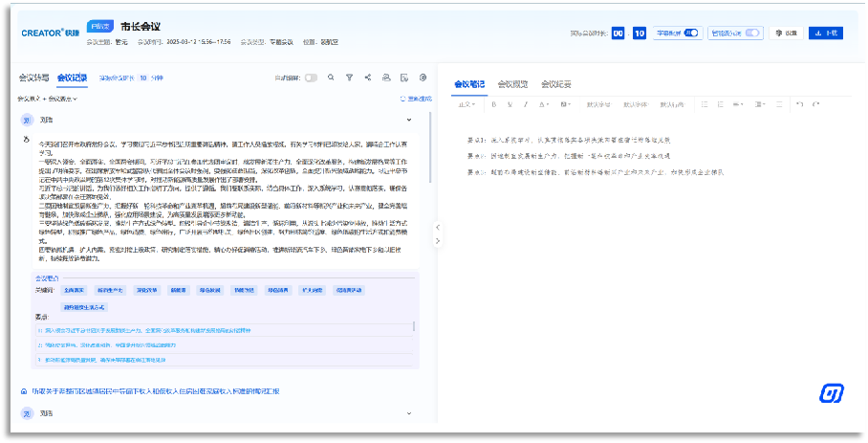Click the blue 下载 download button
The image size is (868, 443).
click(825, 33)
